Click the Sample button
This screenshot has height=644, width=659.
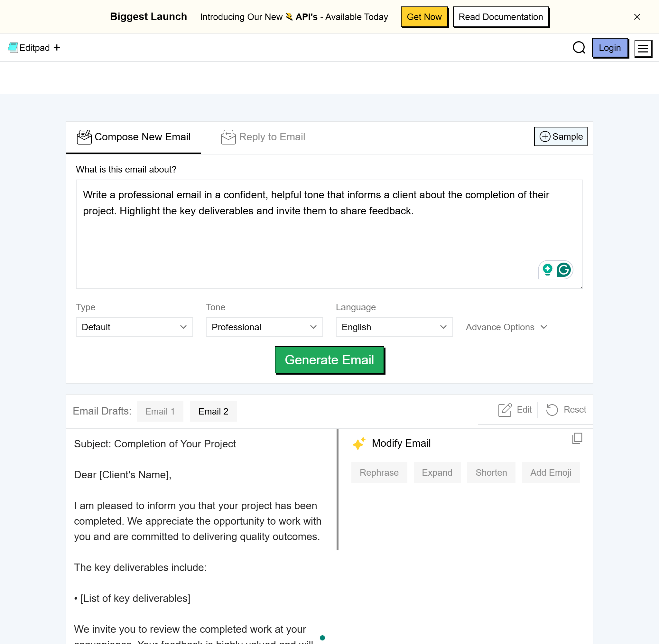(x=560, y=137)
